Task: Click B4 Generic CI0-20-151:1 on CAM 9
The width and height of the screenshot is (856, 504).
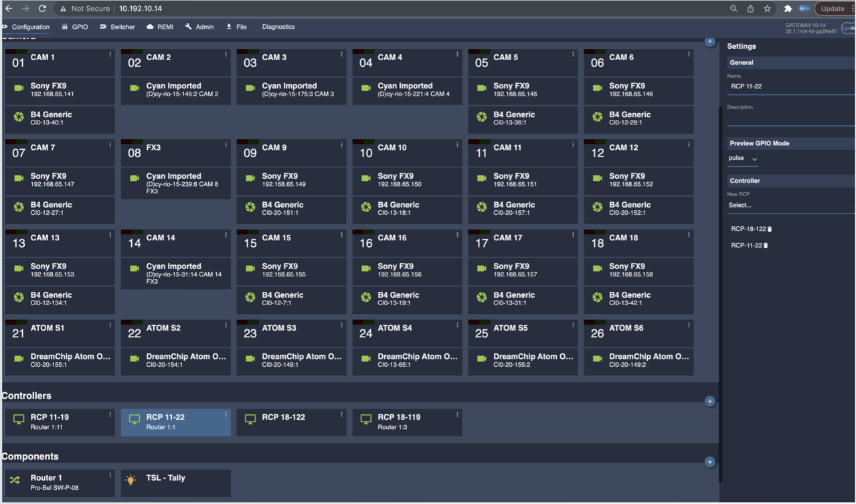Action: click(292, 209)
